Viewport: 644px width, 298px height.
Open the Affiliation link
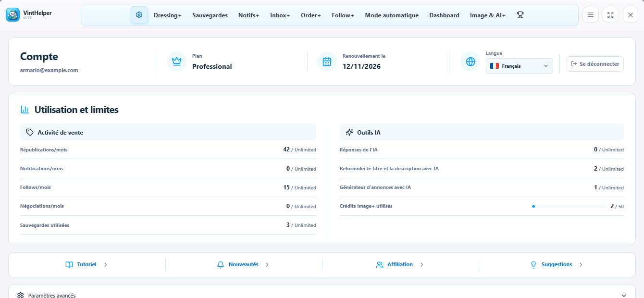(400, 265)
